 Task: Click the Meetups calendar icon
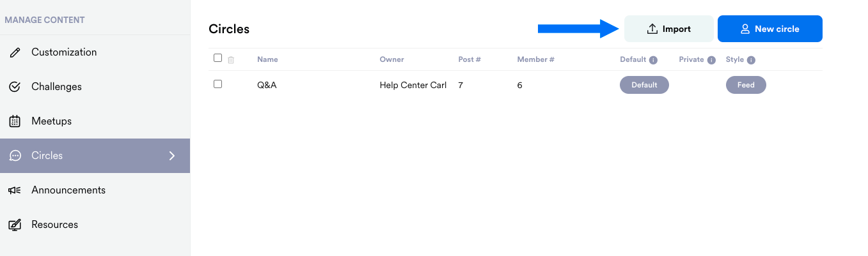click(15, 121)
